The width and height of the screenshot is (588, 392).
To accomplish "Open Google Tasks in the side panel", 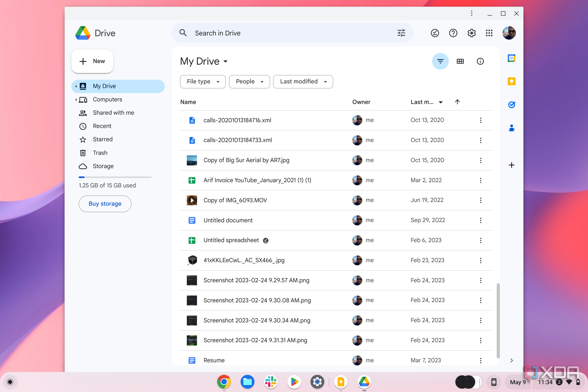I will tap(512, 105).
